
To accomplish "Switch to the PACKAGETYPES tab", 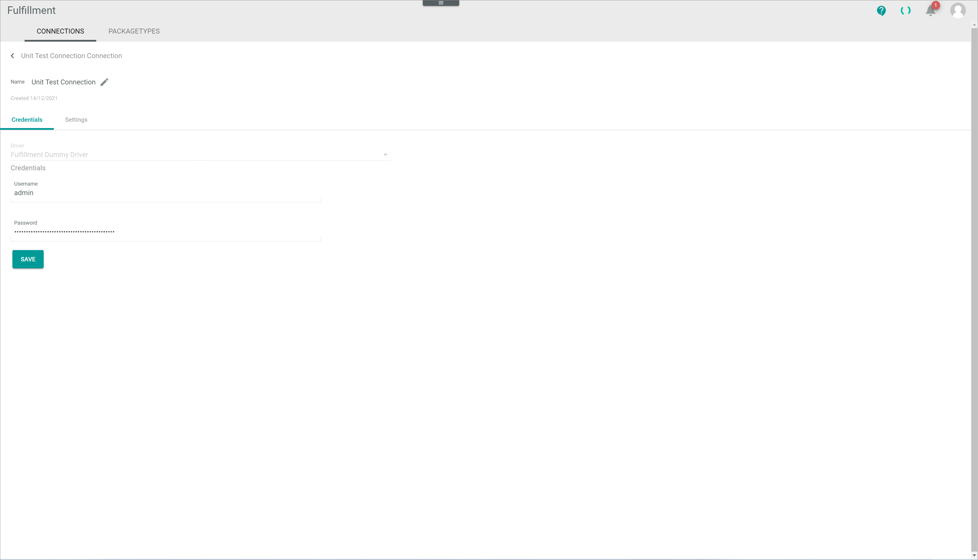I will [134, 31].
